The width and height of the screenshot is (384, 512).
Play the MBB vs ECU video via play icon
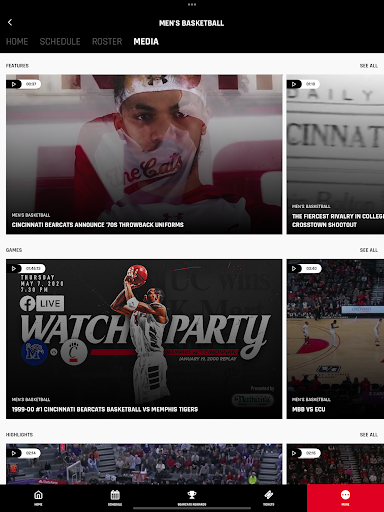(294, 268)
